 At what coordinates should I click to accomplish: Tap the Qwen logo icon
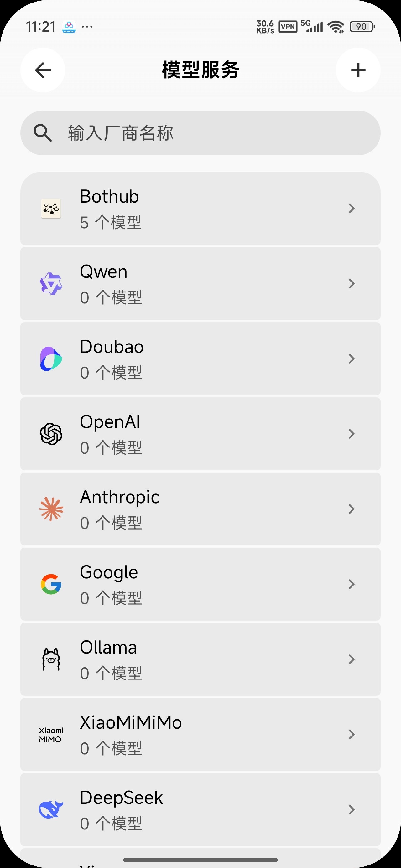(x=51, y=284)
